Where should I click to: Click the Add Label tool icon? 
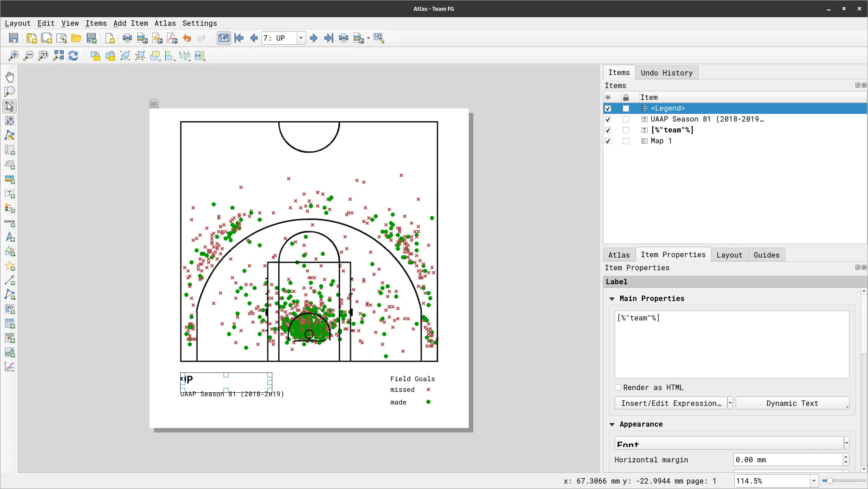(9, 194)
